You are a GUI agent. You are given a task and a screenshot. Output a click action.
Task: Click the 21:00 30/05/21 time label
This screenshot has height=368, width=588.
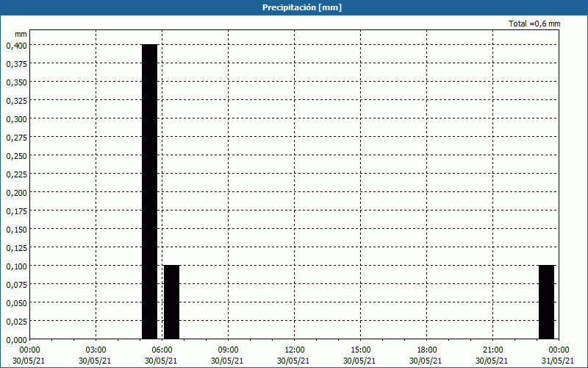pyautogui.click(x=492, y=355)
